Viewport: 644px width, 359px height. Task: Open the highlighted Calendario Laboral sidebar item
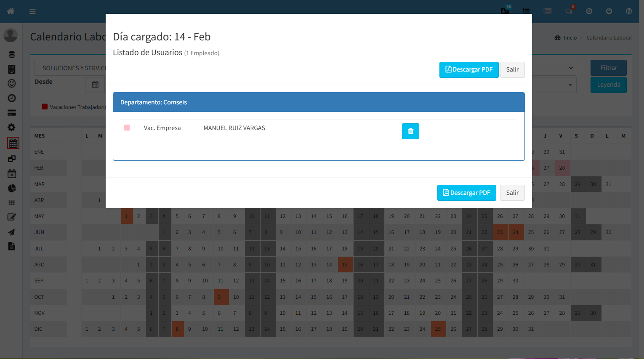click(x=13, y=143)
